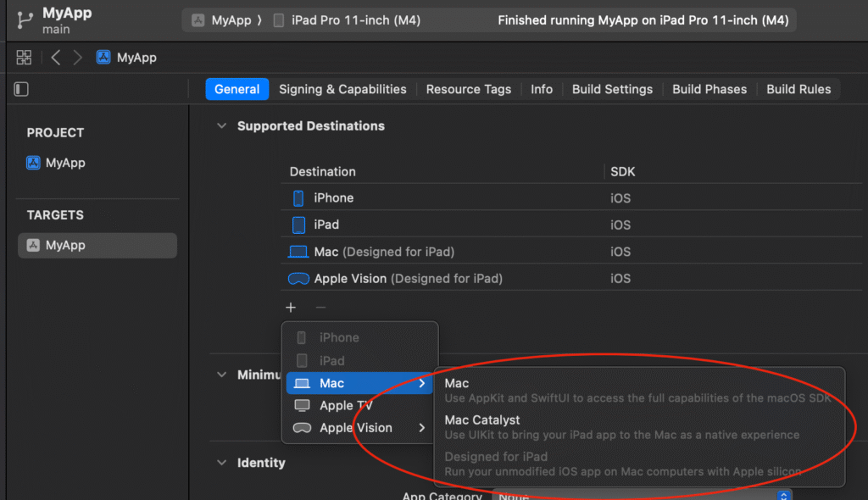Image resolution: width=868 pixels, height=500 pixels.
Task: Go back with the left chevron
Action: pyautogui.click(x=55, y=58)
